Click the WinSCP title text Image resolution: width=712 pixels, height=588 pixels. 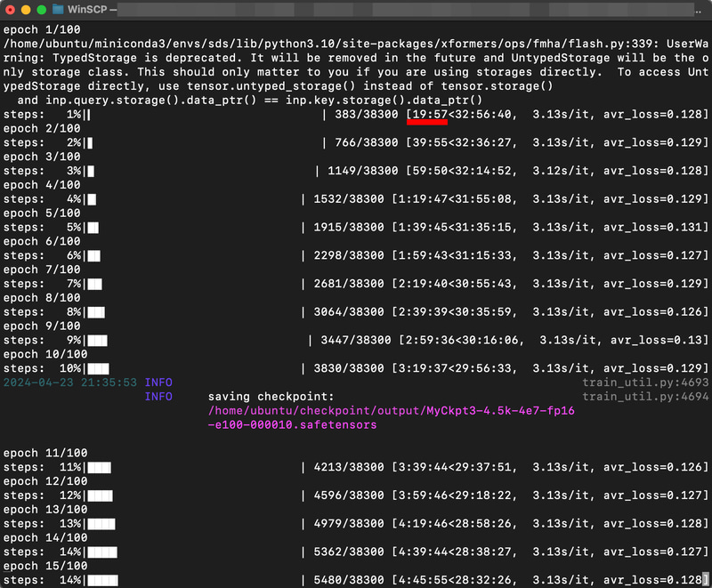pyautogui.click(x=87, y=9)
